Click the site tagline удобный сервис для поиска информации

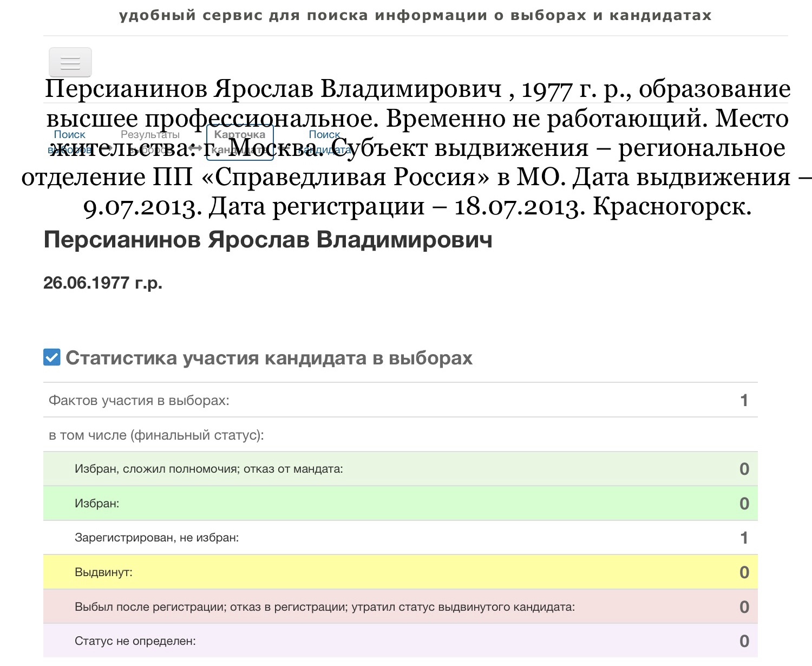click(415, 15)
